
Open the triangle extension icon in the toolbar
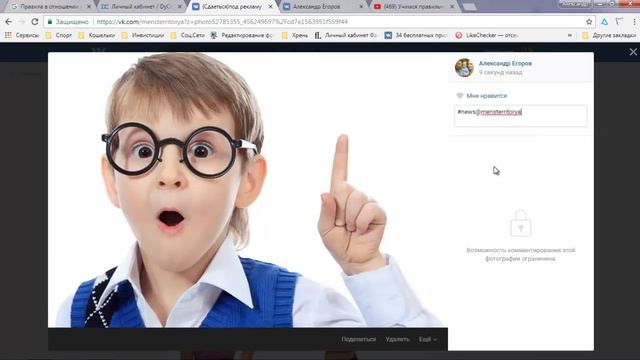point(604,22)
